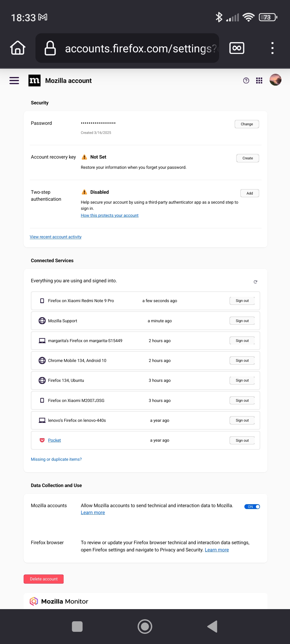Click phone icon for Xiaomi Redmi Note 9 Pro
Viewport: 290px width, 644px height.
pos(42,301)
